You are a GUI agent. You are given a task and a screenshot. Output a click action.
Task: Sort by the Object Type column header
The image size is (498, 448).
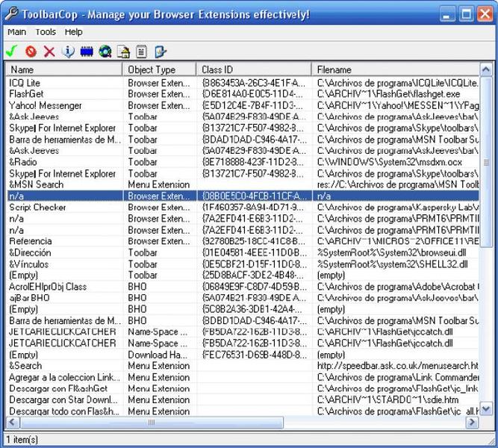click(159, 69)
